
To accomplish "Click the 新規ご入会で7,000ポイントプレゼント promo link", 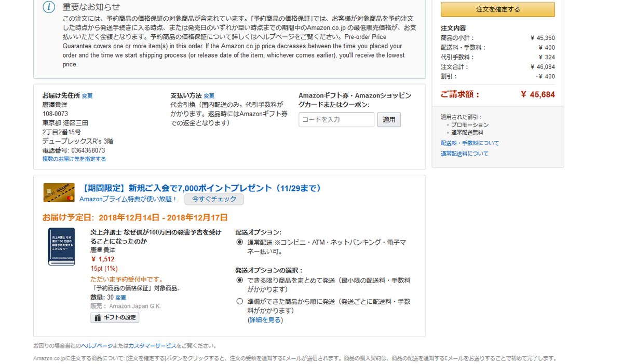I will pyautogui.click(x=200, y=188).
